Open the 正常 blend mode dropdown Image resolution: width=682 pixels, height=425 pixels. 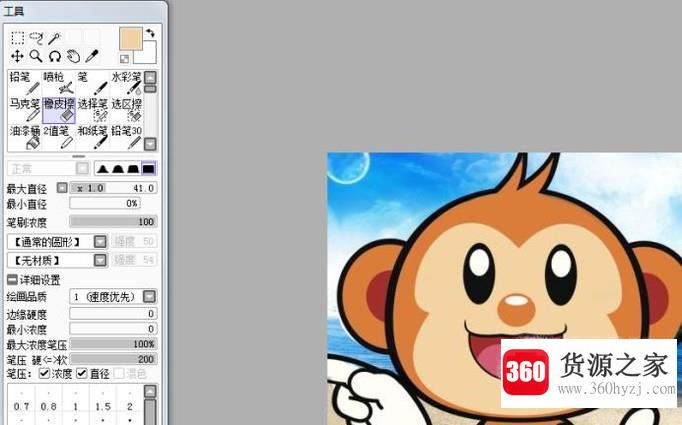pos(83,168)
